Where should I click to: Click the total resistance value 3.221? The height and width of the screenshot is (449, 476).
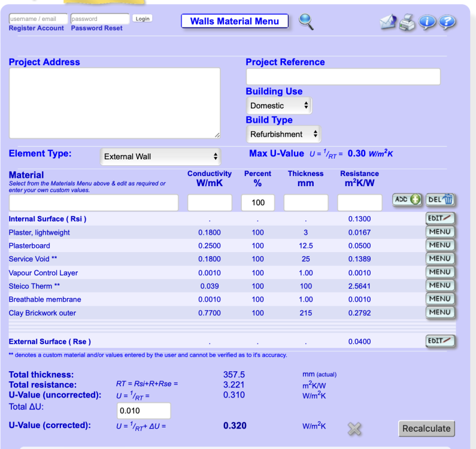(x=234, y=384)
